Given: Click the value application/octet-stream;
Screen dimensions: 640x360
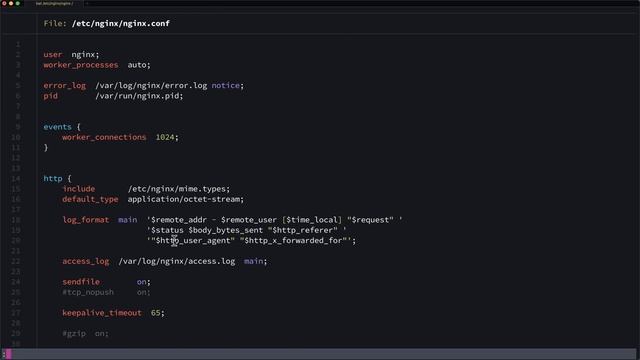Looking at the screenshot, I should pyautogui.click(x=186, y=199).
